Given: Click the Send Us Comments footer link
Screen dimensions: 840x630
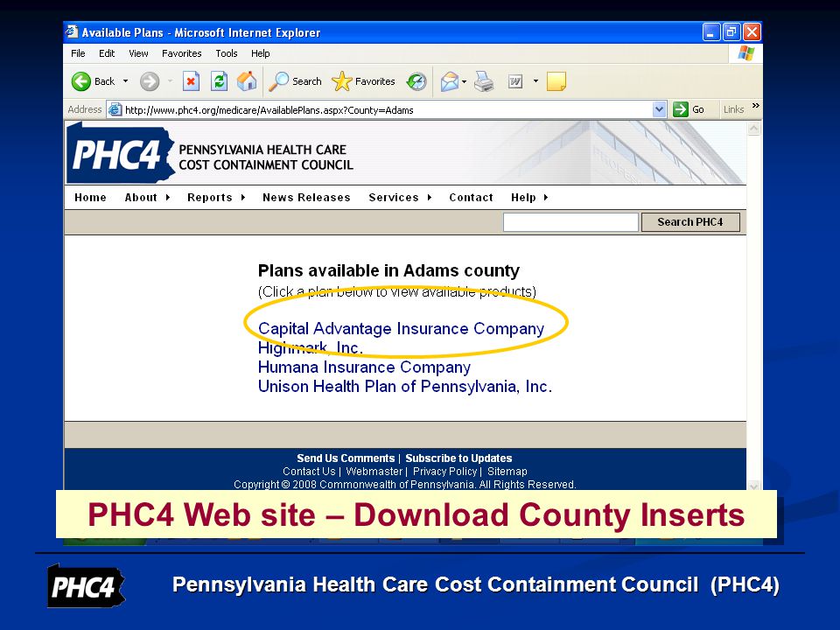Looking at the screenshot, I should [346, 458].
